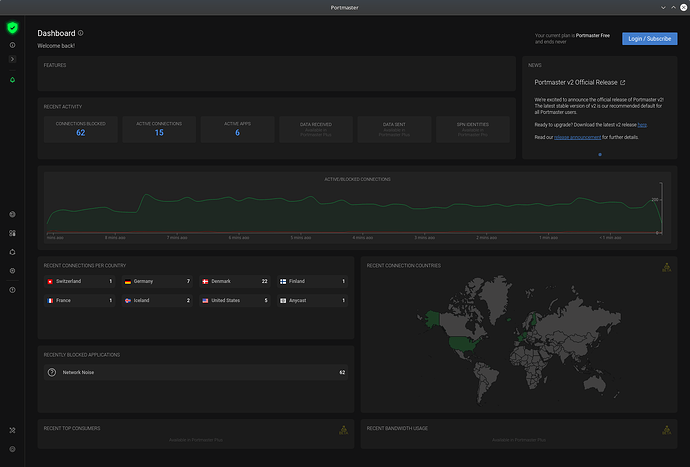Click the Data Sent card
The height and width of the screenshot is (467, 690).
(x=394, y=129)
